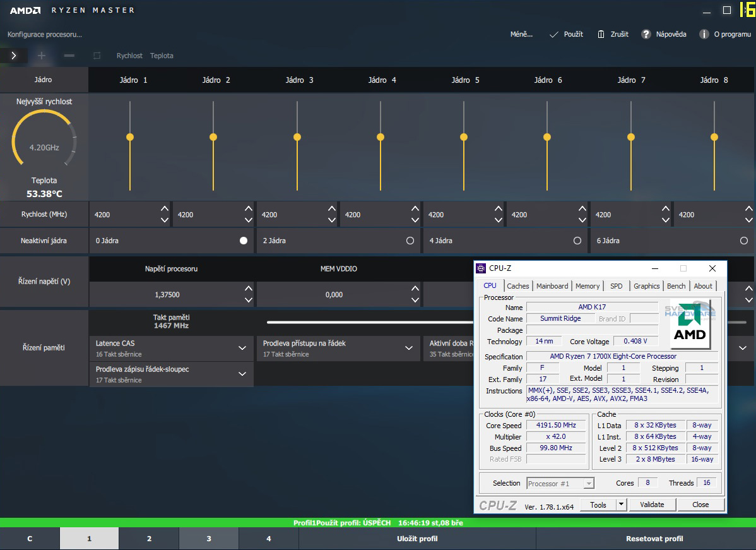Open the Latence CAS dropdown
This screenshot has height=550, width=756.
[242, 348]
